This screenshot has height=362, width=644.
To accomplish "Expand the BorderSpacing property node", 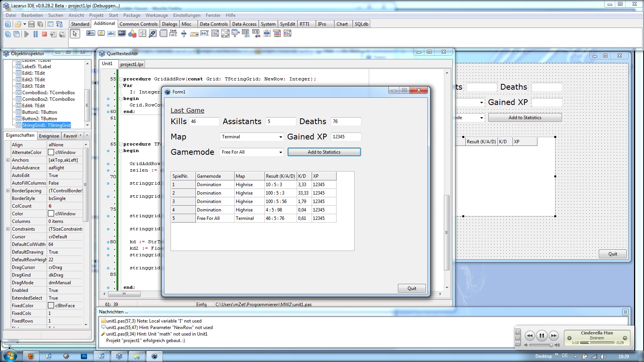I will [x=8, y=191].
